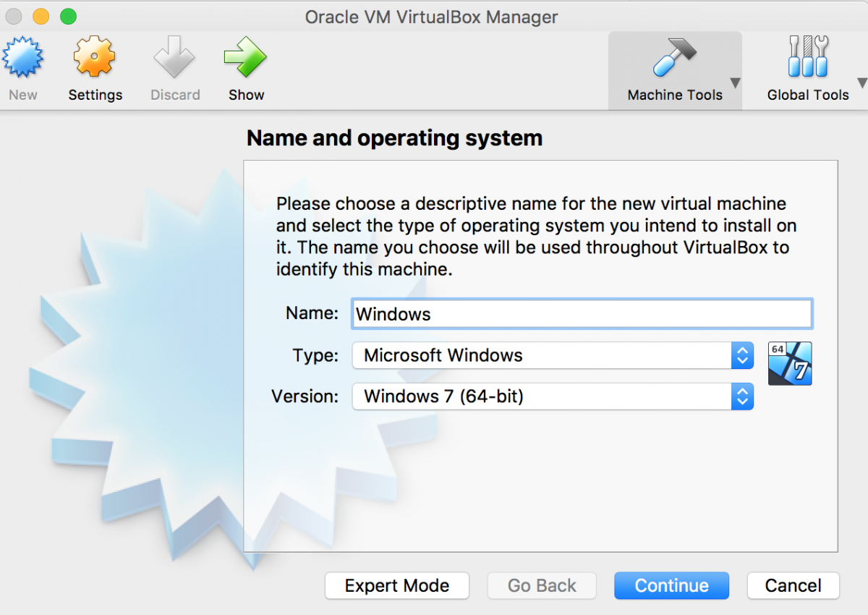The height and width of the screenshot is (615, 868).
Task: Expand the Machine Tools dropdown arrow
Action: click(735, 82)
